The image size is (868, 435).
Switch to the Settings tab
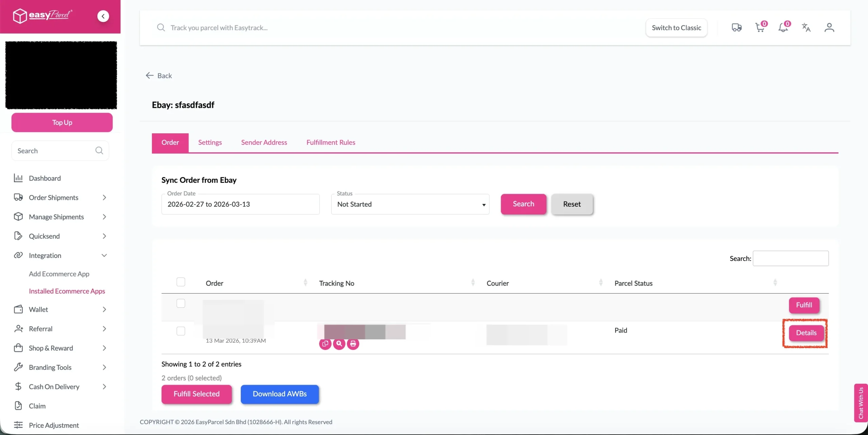pos(210,143)
